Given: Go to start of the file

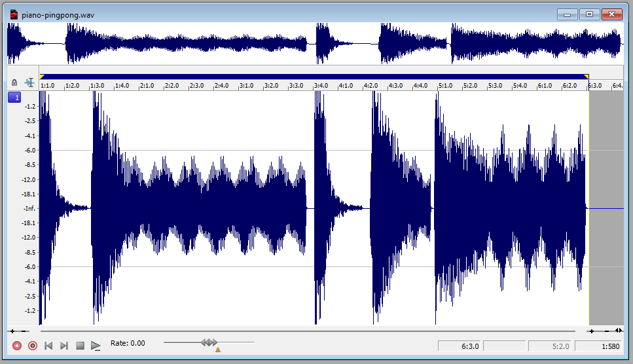Looking at the screenshot, I should (48, 345).
